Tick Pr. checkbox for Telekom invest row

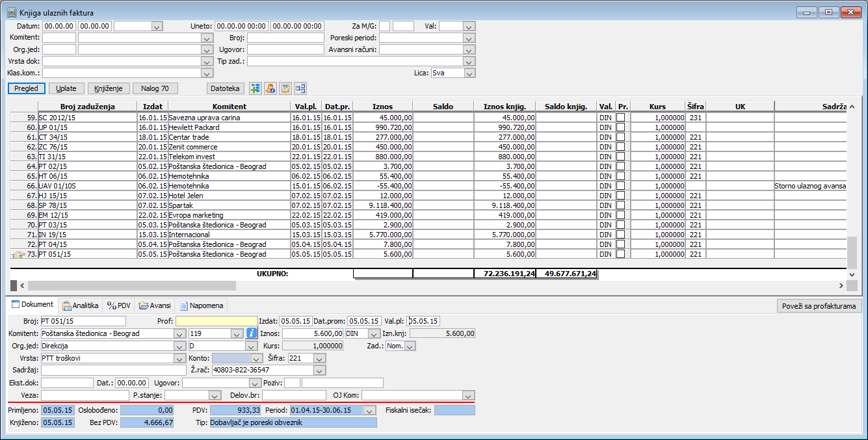(x=621, y=157)
